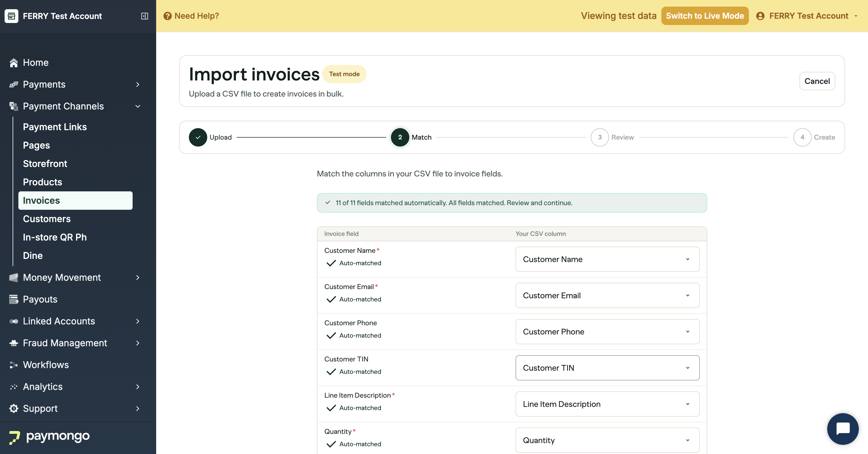Click Switch to Live Mode button

[x=705, y=16]
